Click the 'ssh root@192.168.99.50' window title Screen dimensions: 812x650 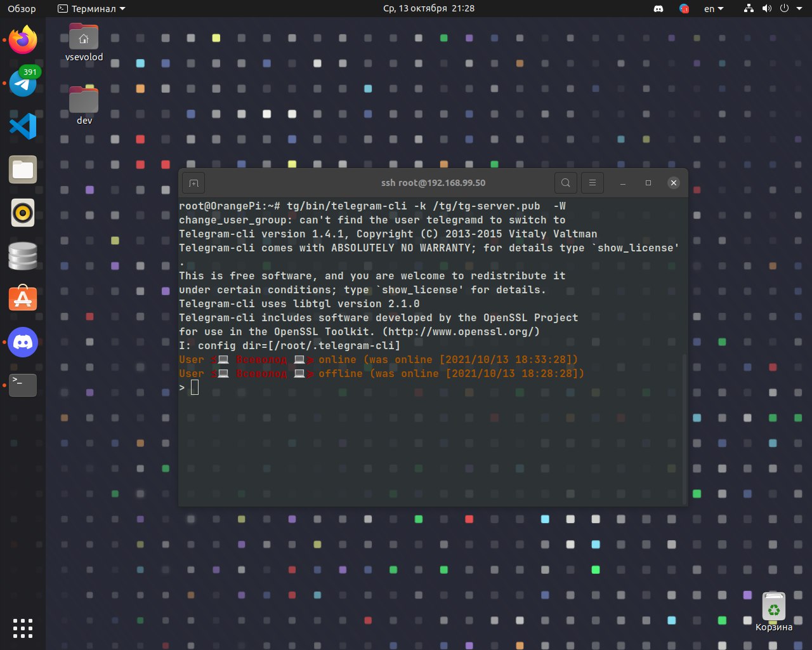[x=433, y=183]
